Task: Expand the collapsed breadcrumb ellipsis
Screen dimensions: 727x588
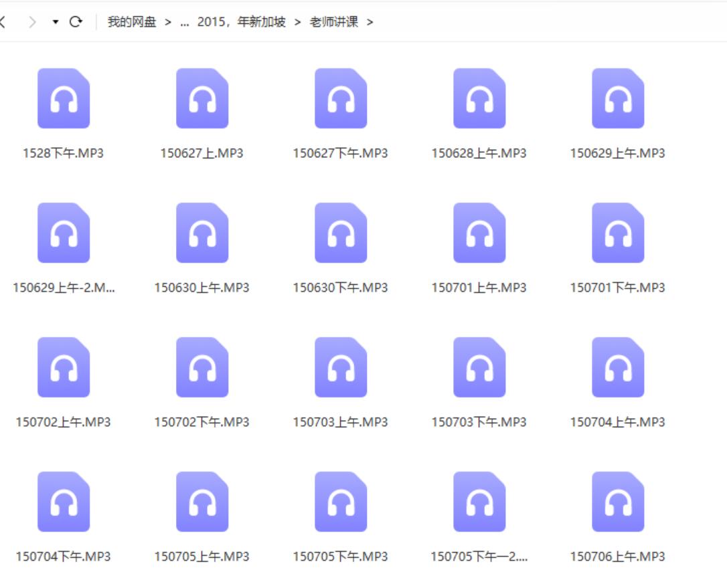Action: pos(185,22)
